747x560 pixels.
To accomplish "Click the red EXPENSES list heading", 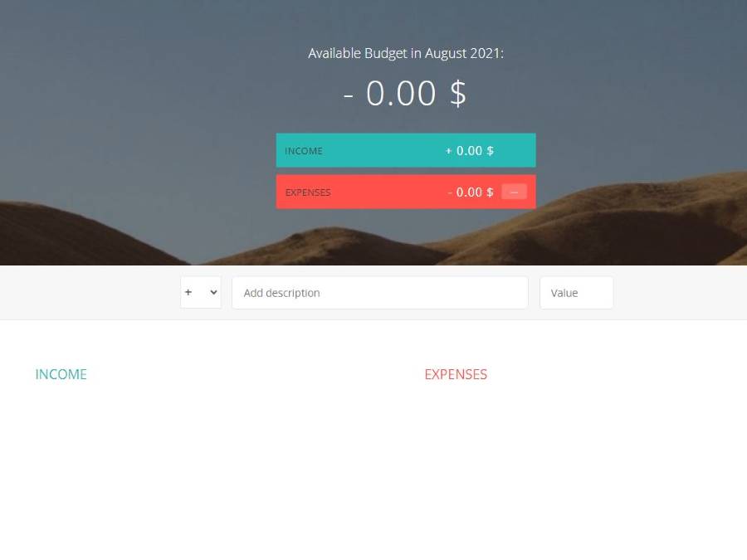I will (x=456, y=374).
